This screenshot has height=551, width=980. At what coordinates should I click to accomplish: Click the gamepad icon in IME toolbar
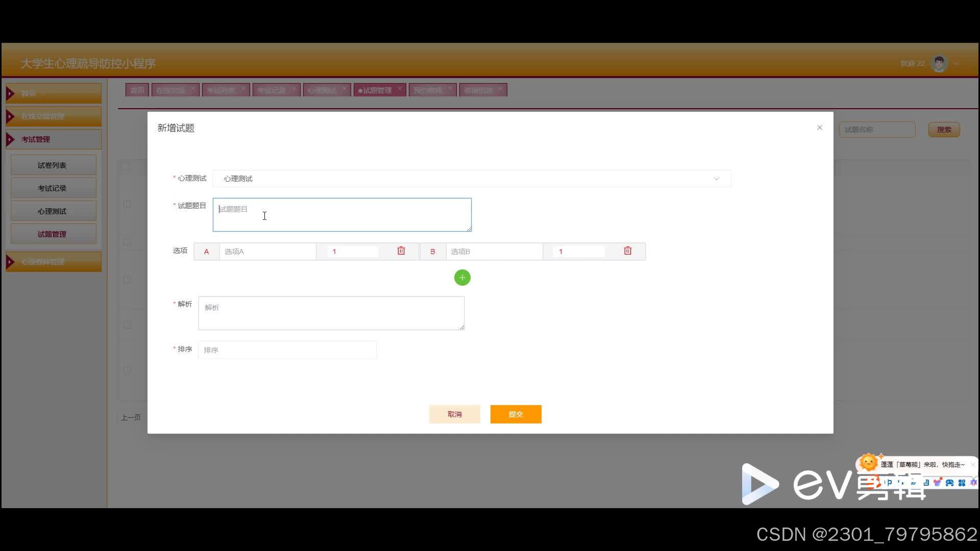[949, 483]
